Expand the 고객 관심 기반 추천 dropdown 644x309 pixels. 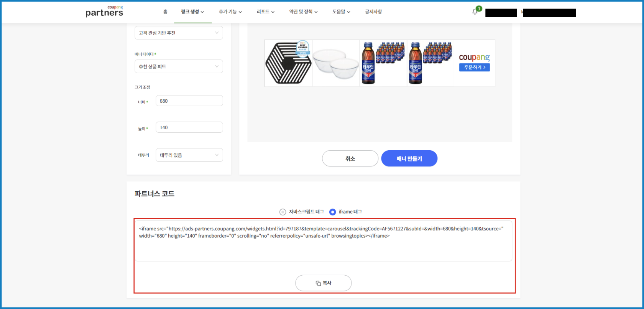tap(179, 33)
